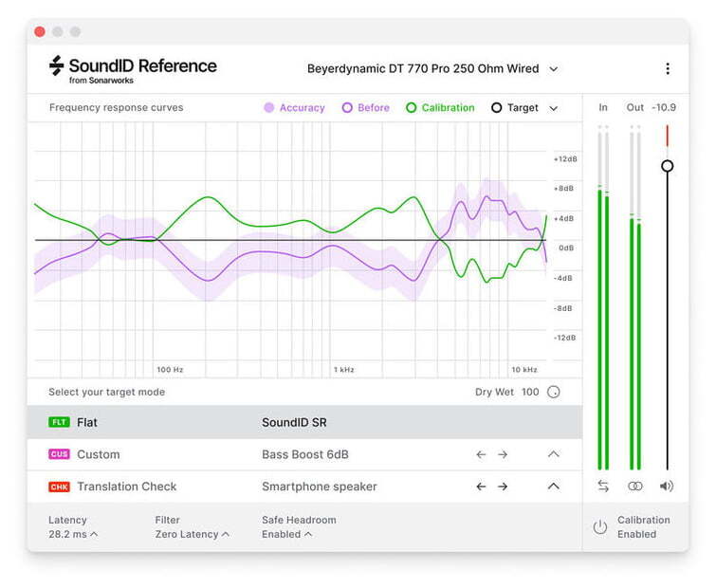
Task: Go to previous Custom preset arrow
Action: tap(481, 454)
